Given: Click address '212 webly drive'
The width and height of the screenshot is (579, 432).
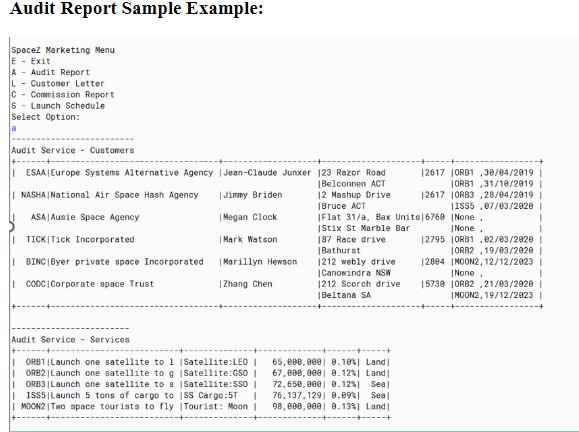Looking at the screenshot, I should pyautogui.click(x=358, y=262).
